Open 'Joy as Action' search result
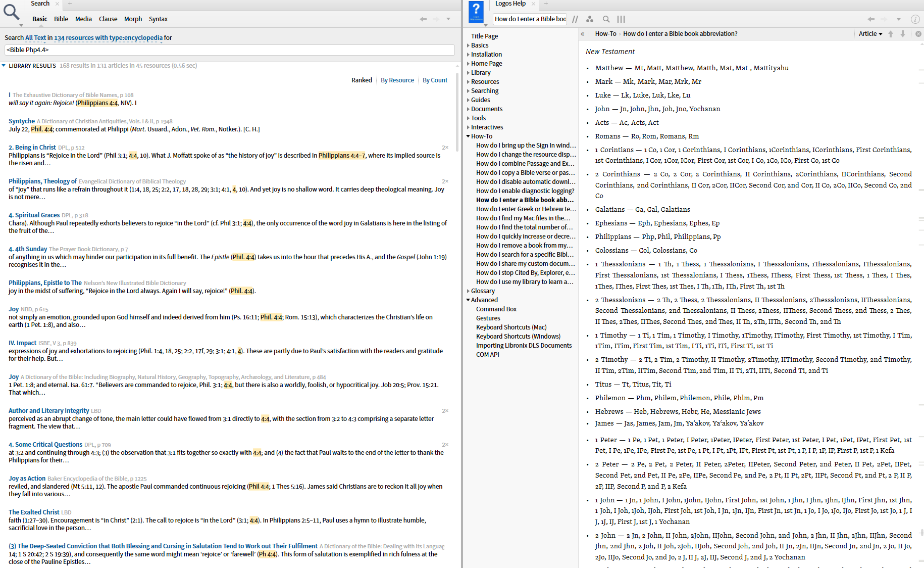This screenshot has width=924, height=568. pyautogui.click(x=27, y=479)
